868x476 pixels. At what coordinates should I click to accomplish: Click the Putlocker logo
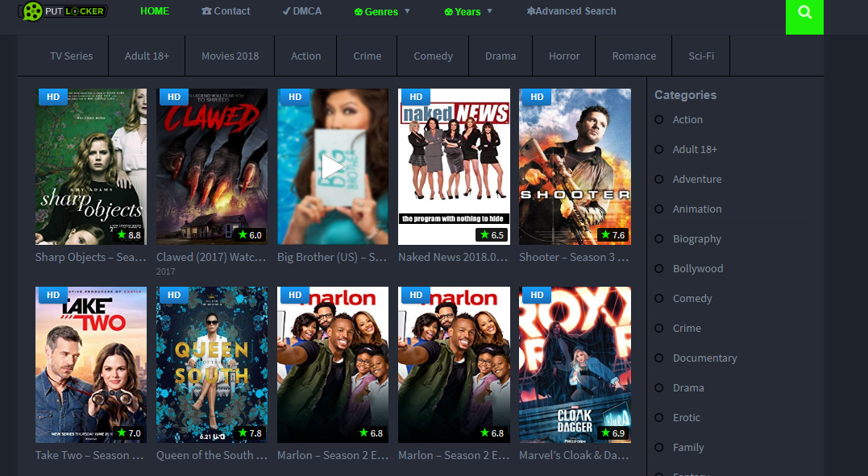tap(63, 11)
